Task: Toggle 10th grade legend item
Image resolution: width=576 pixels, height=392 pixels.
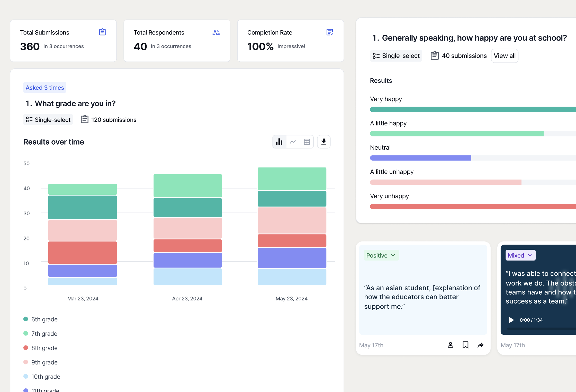Action: click(x=42, y=377)
